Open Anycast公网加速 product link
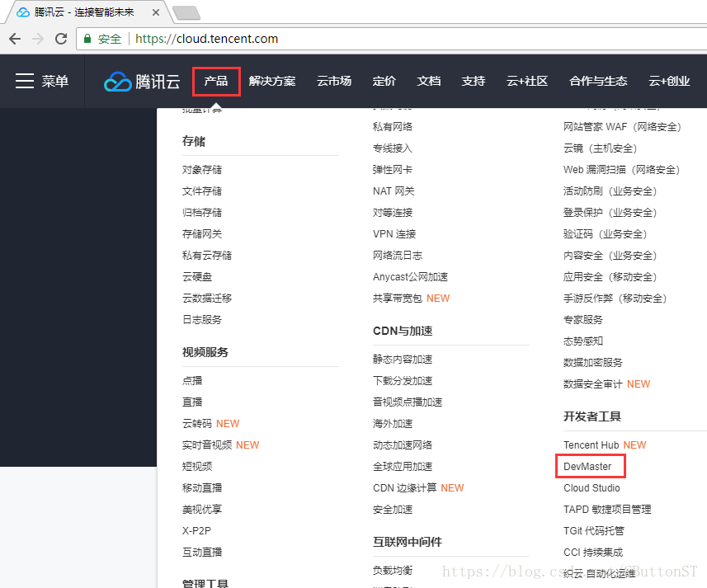Image resolution: width=707 pixels, height=588 pixels. (x=410, y=276)
